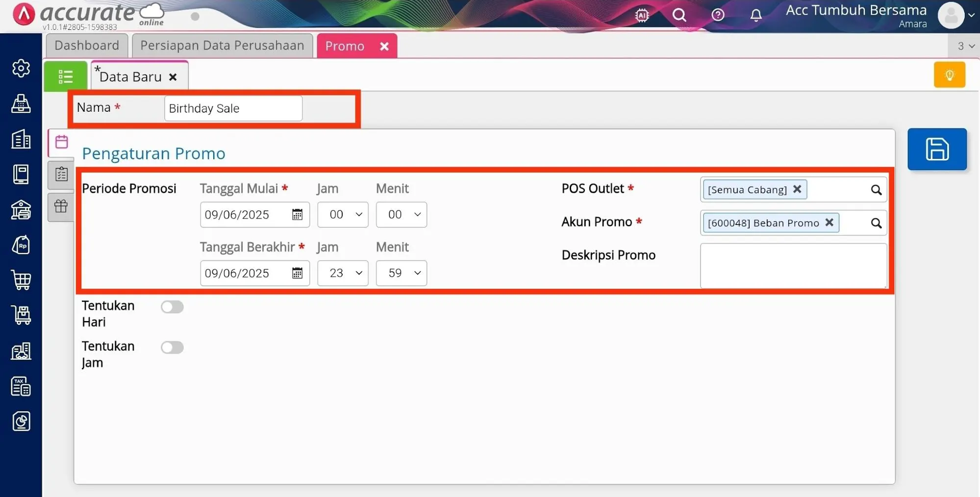The image size is (980, 497).
Task: Remove the [Semua Cabang] outlet tag
Action: pyautogui.click(x=797, y=189)
